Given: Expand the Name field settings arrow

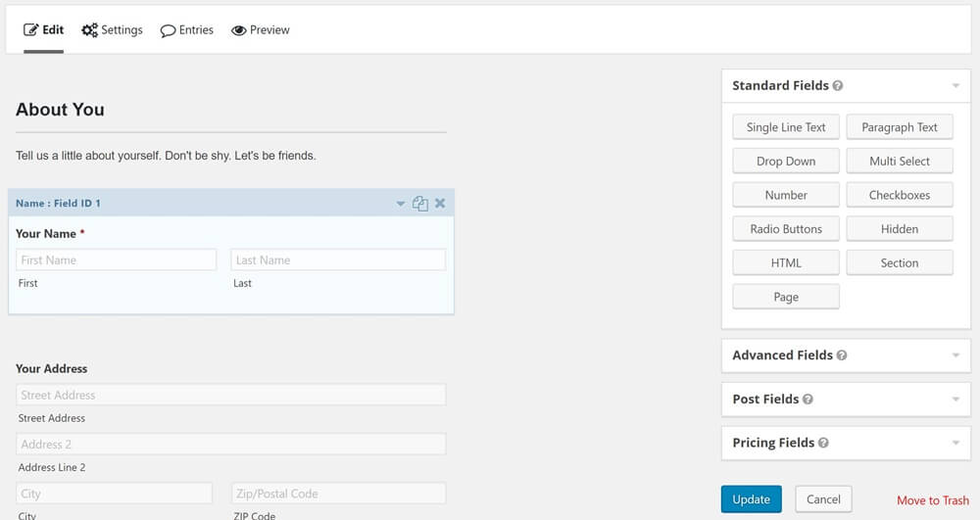Looking at the screenshot, I should (x=400, y=204).
